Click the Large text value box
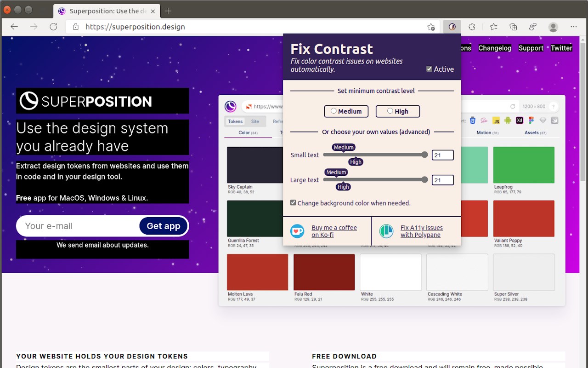 [443, 180]
